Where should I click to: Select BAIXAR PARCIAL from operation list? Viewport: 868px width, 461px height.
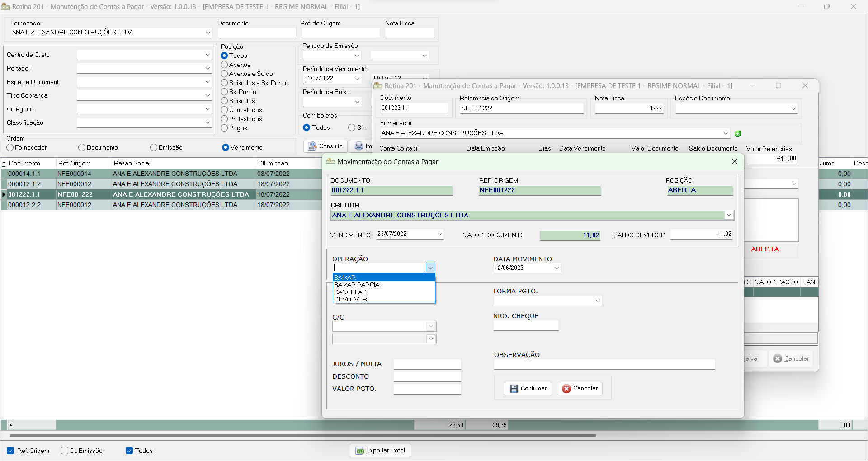tap(358, 285)
